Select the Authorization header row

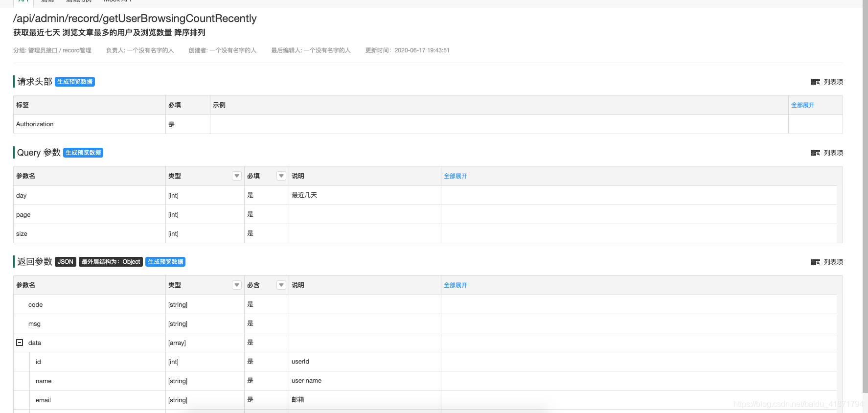coord(428,124)
